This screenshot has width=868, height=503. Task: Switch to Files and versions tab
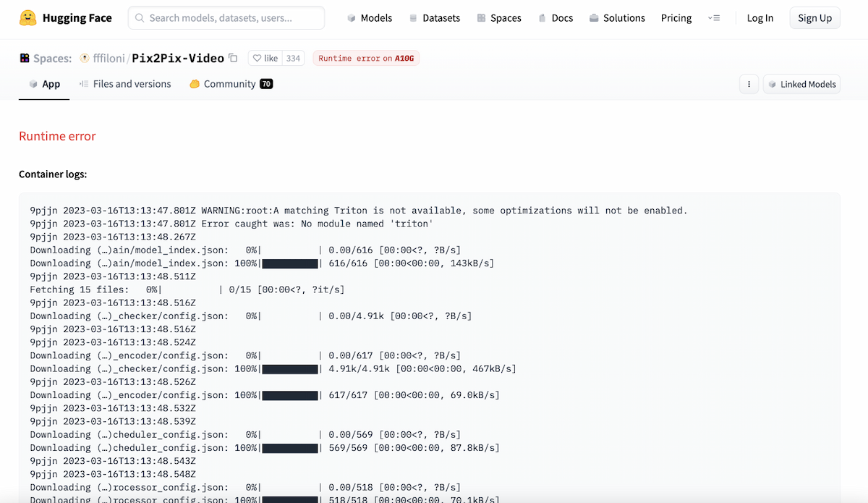124,84
